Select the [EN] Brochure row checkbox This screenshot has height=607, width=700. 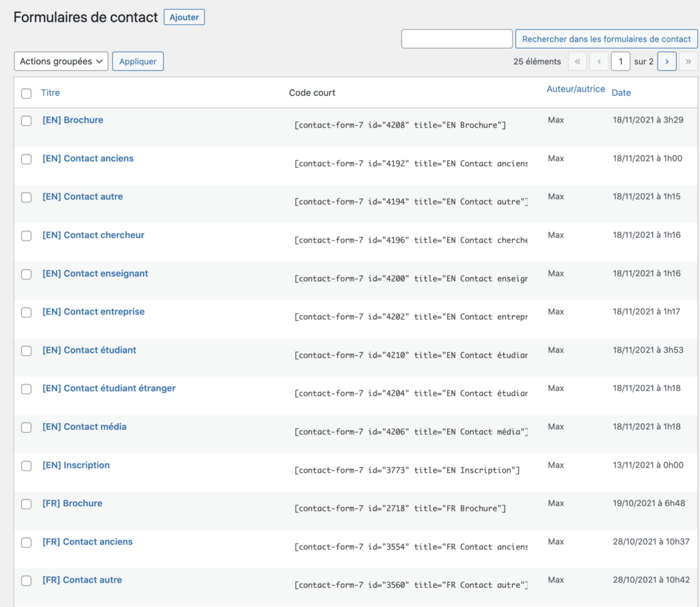[26, 121]
